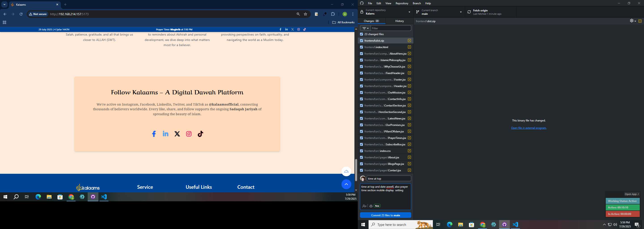The height and width of the screenshot is (229, 644).
Task: Click the blue scroll-to-top arrow button on the webpage
Action: [346, 184]
